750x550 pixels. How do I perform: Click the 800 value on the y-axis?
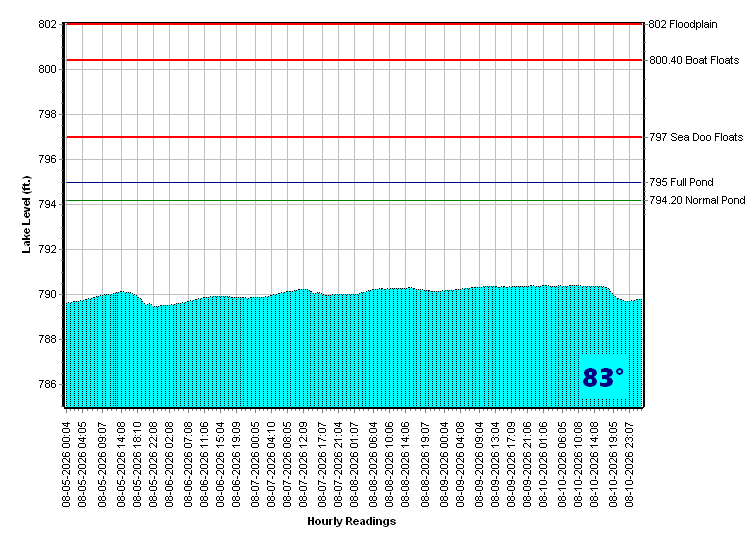(x=47, y=70)
